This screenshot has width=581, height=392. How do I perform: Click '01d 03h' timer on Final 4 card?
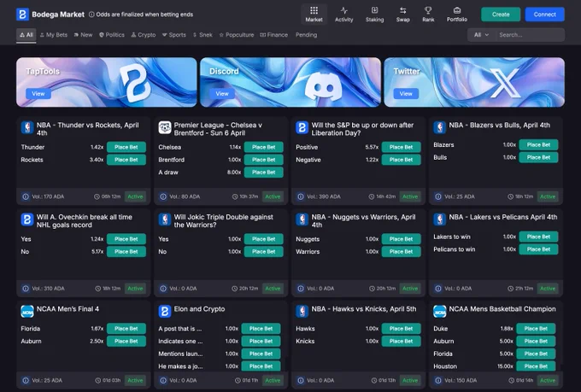[x=111, y=381]
